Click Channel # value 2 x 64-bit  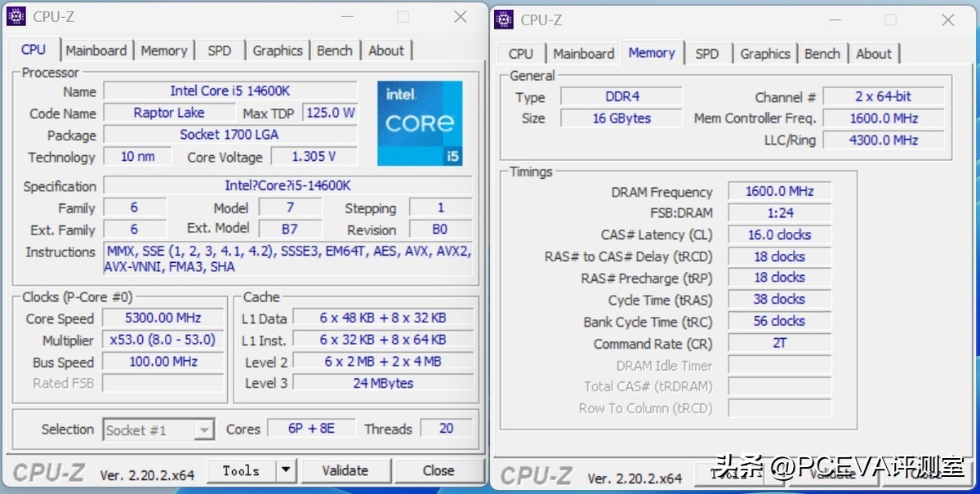pos(884,96)
